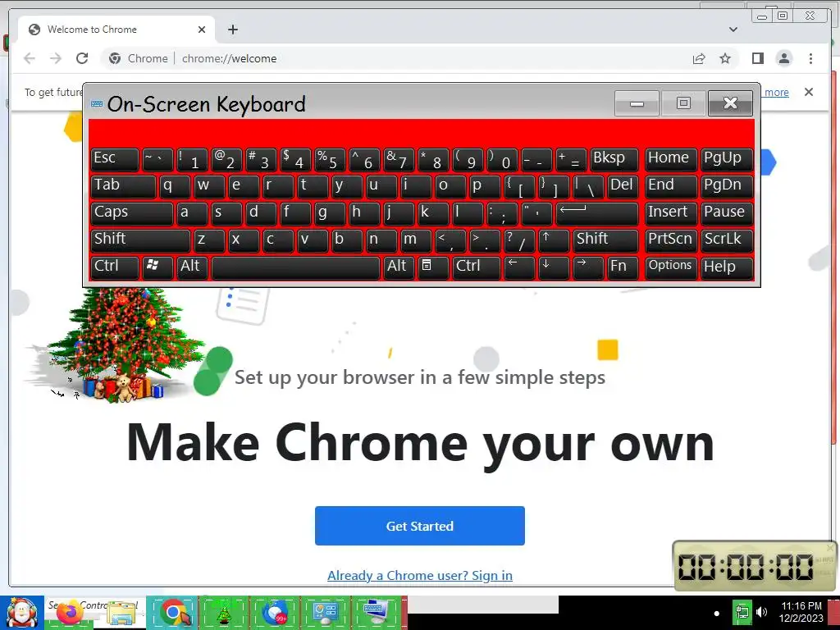Click the PgDn key
This screenshot has width=840, height=630.
(x=727, y=186)
